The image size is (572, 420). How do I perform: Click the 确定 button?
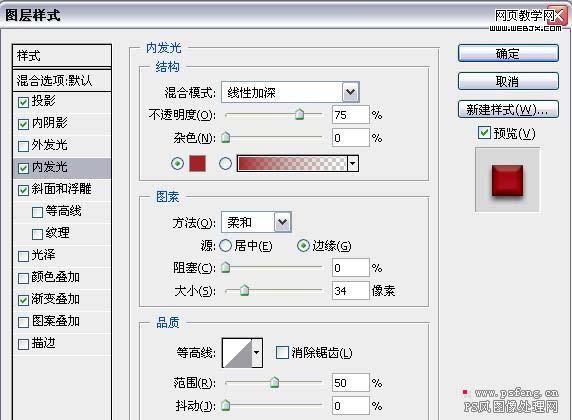tap(508, 54)
